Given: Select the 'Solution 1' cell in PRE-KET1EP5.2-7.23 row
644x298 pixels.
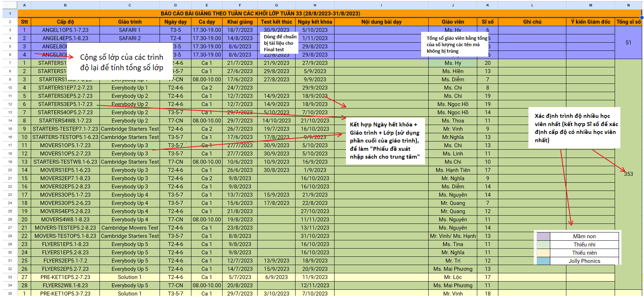Looking at the screenshot, I should 130,277.
